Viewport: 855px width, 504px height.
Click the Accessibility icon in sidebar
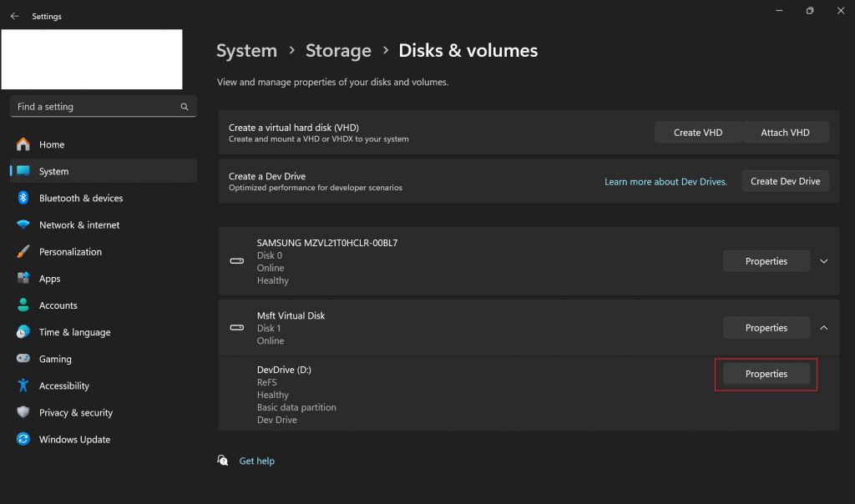point(23,386)
